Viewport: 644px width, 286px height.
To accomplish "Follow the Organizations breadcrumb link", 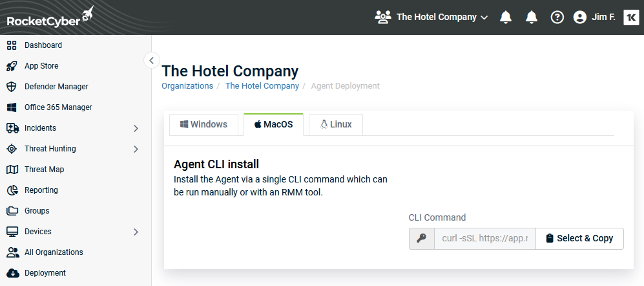I will tap(187, 86).
